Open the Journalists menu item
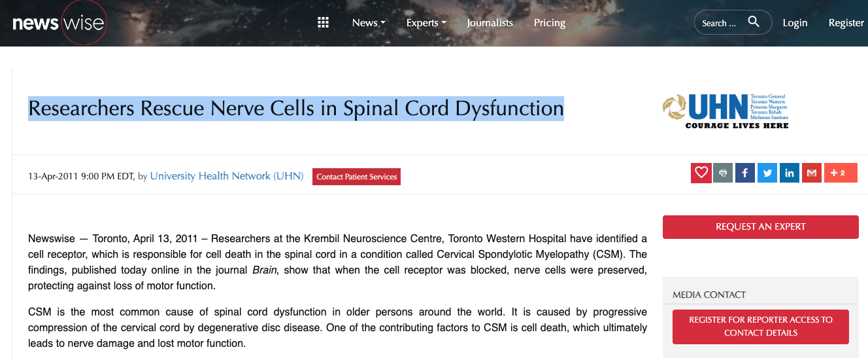 tap(490, 23)
